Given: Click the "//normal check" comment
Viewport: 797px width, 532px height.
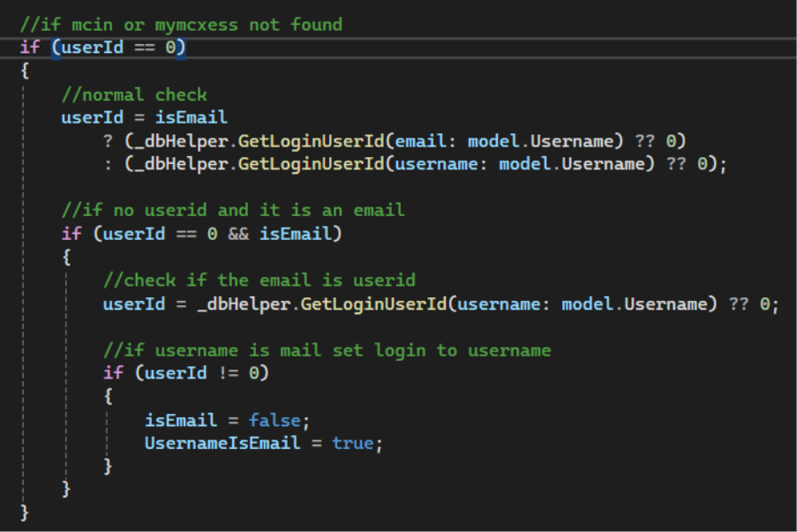Looking at the screenshot, I should point(134,94).
